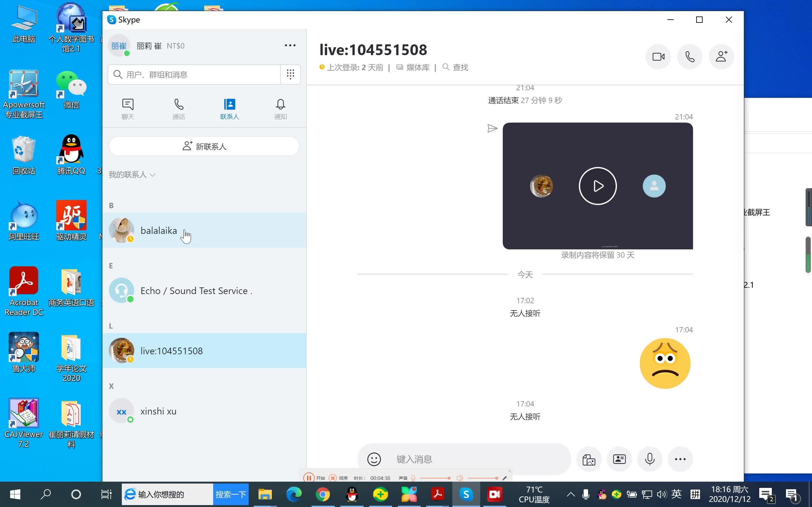Select 聊天 chat tab
The height and width of the screenshot is (507, 812).
128,108
